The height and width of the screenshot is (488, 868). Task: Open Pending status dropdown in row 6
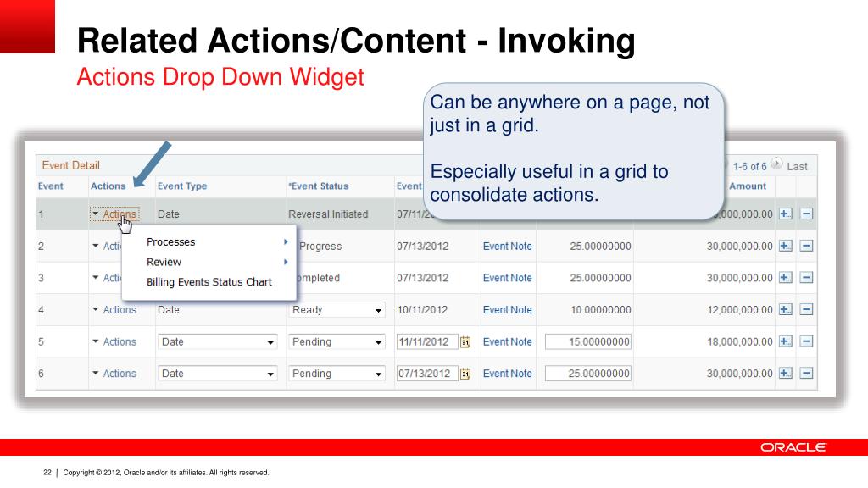point(337,374)
